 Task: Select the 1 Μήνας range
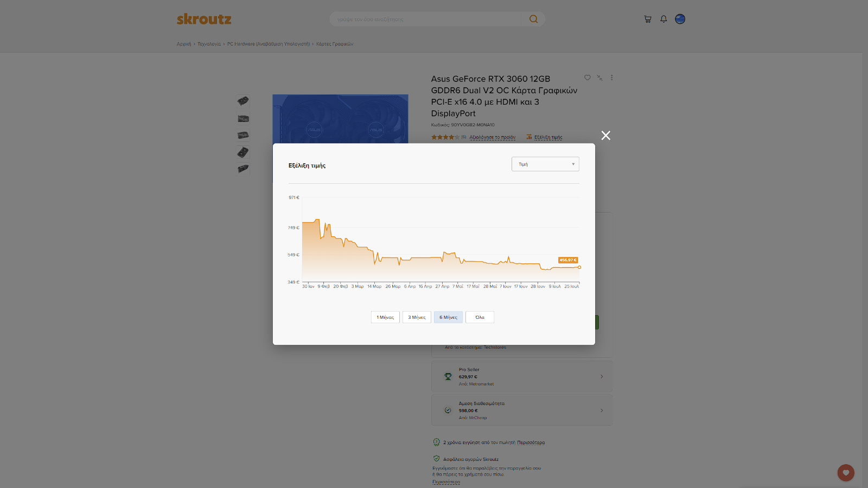tap(385, 317)
